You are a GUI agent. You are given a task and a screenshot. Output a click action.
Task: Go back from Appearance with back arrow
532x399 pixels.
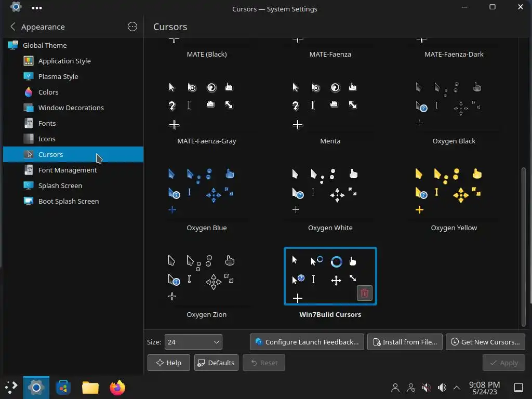click(x=13, y=27)
